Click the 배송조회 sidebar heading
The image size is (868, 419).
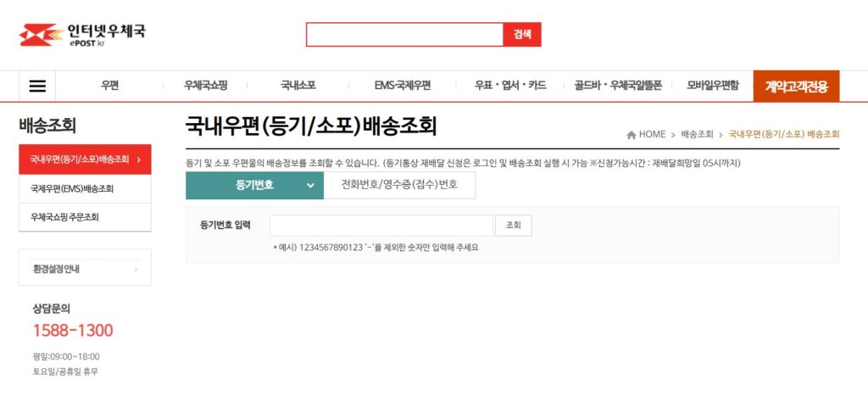(47, 126)
